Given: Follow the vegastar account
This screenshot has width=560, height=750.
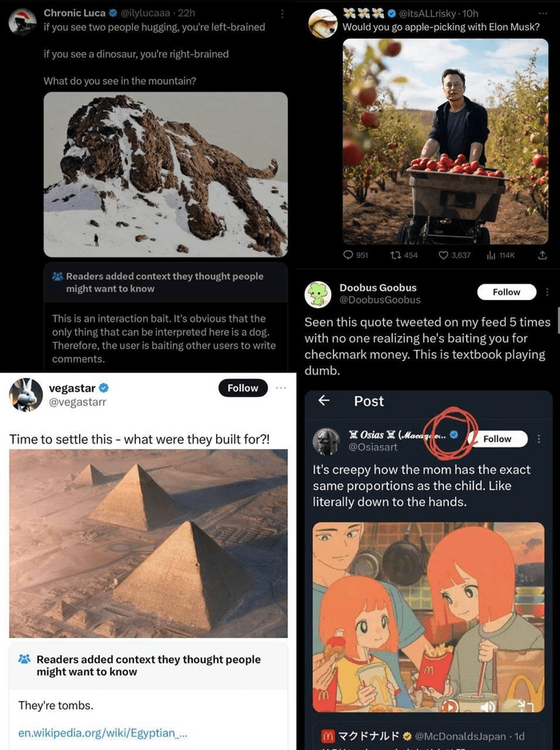Looking at the screenshot, I should [242, 388].
